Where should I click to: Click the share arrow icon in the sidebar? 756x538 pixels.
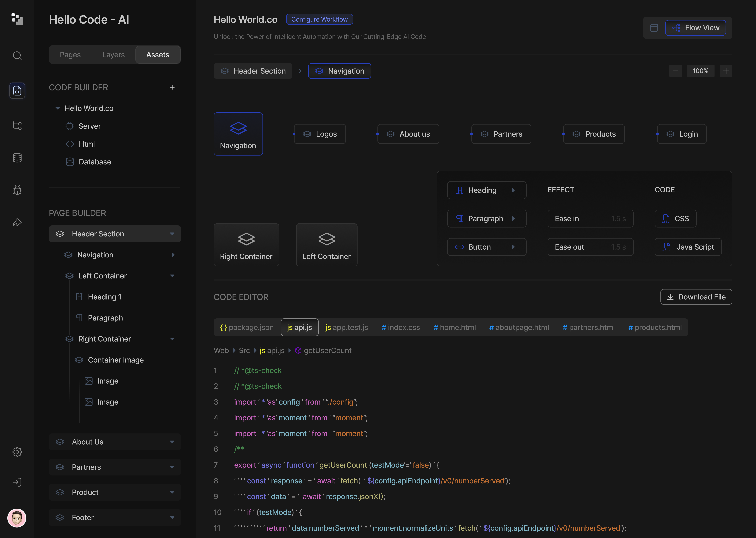(x=17, y=222)
